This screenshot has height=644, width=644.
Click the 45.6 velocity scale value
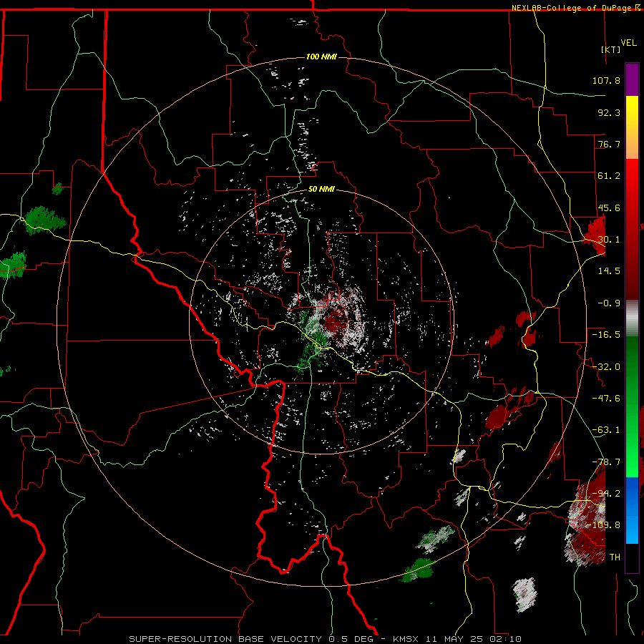point(609,208)
